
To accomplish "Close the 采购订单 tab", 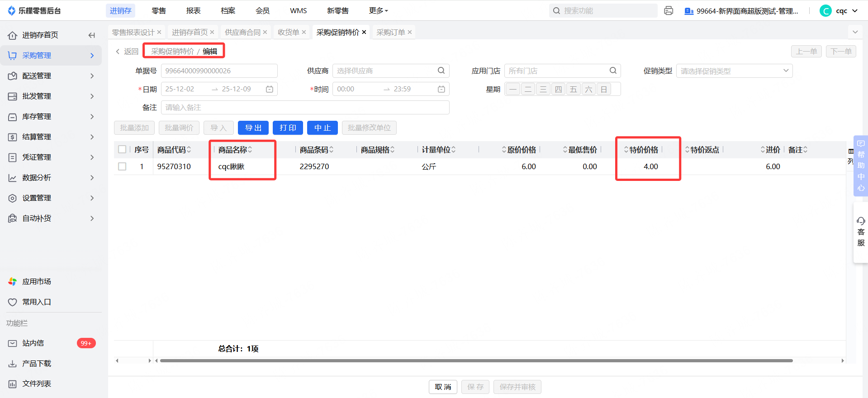I will tap(410, 32).
